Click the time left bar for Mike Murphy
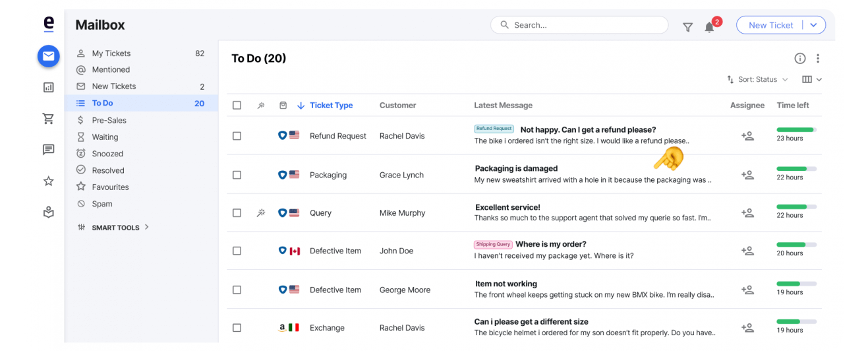868x351 pixels. [796, 207]
